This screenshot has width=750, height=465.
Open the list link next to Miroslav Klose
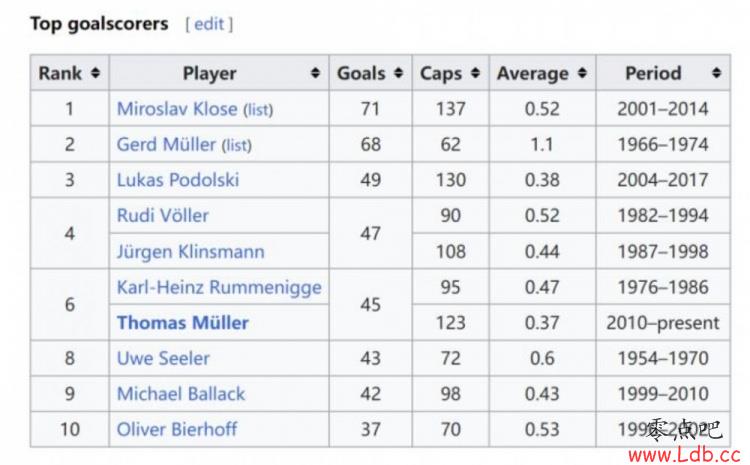[258, 110]
